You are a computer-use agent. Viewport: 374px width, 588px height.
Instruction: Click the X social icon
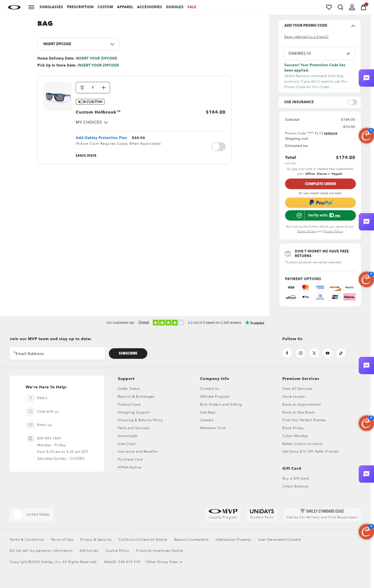[314, 353]
